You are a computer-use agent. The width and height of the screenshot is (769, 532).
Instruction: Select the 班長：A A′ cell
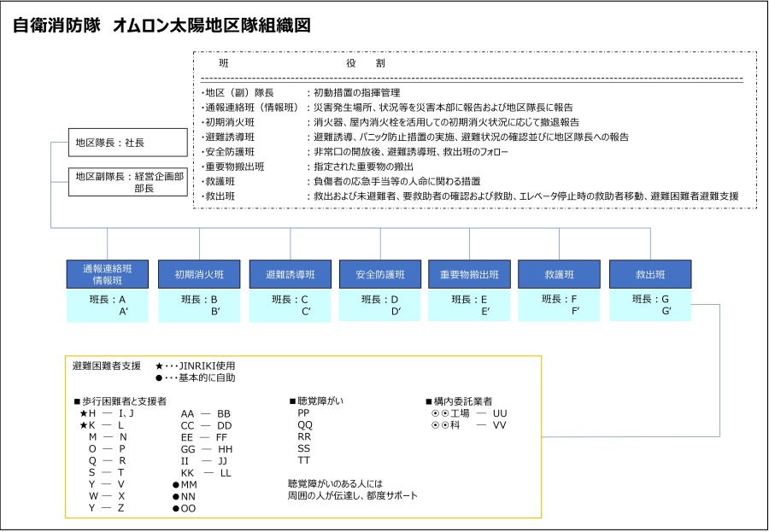(108, 306)
